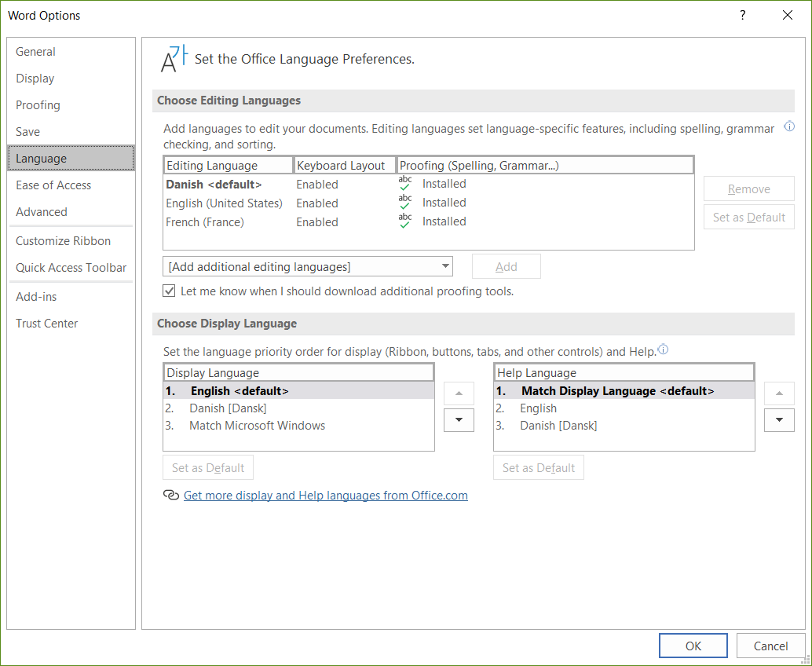Open the Save options category

click(71, 131)
